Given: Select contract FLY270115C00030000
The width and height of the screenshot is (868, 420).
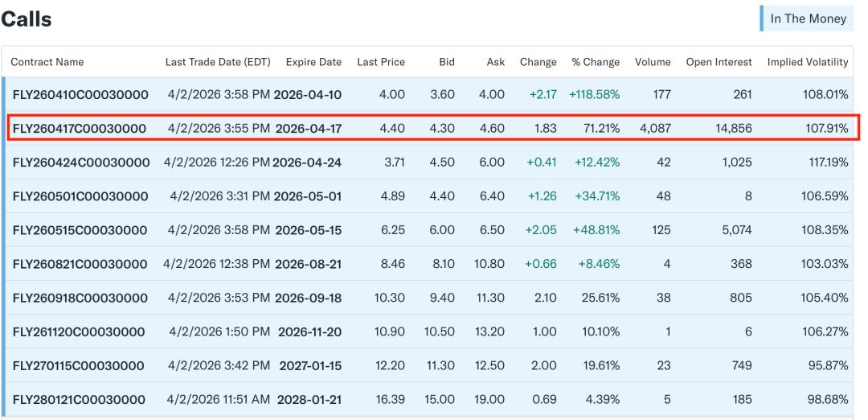Looking at the screenshot, I should point(78,366).
